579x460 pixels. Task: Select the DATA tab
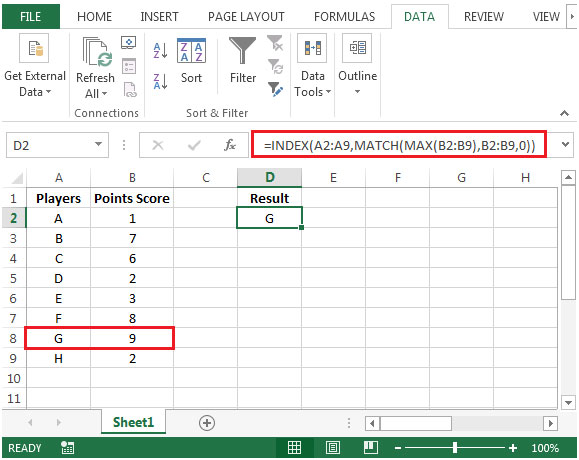pyautogui.click(x=419, y=17)
